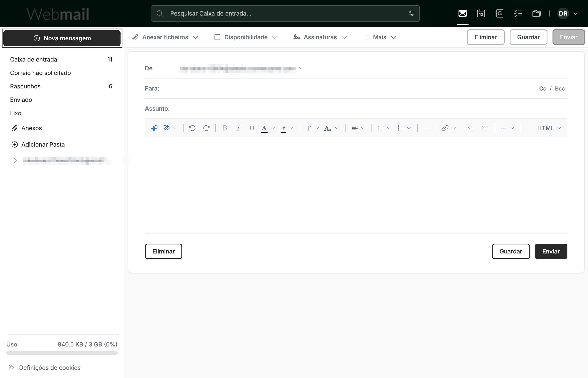Expand the blurred account folder tree
Image resolution: width=588 pixels, height=378 pixels.
click(x=15, y=161)
